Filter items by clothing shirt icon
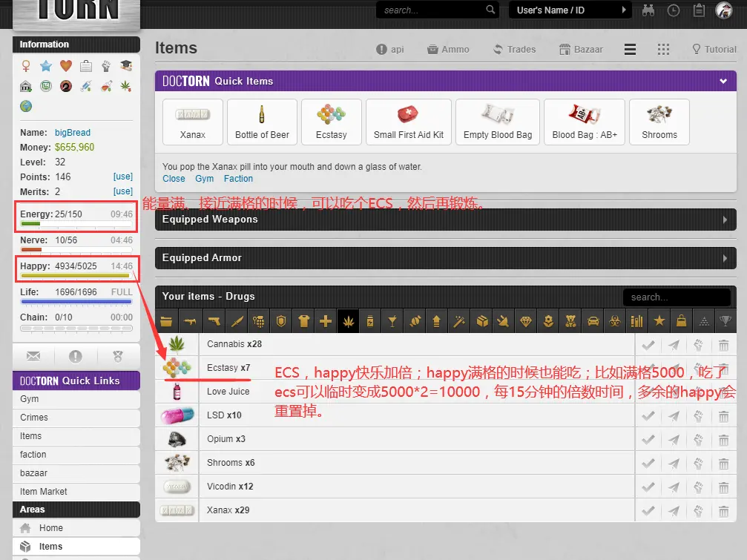 tap(303, 321)
